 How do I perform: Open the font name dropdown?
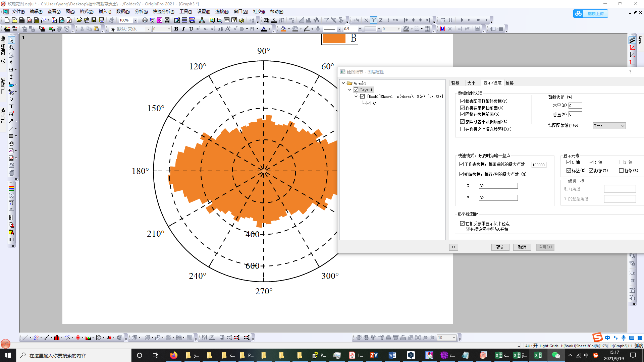[148, 29]
